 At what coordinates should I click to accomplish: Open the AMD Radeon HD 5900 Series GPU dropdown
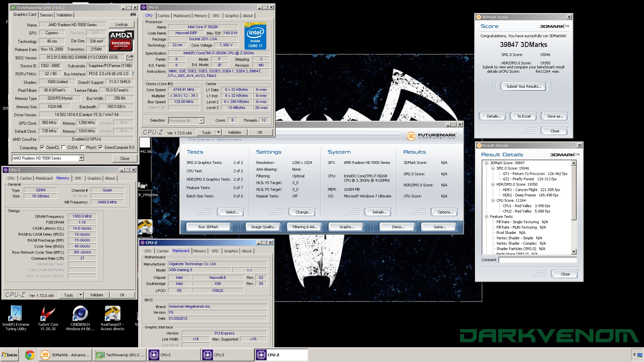[x=81, y=158]
